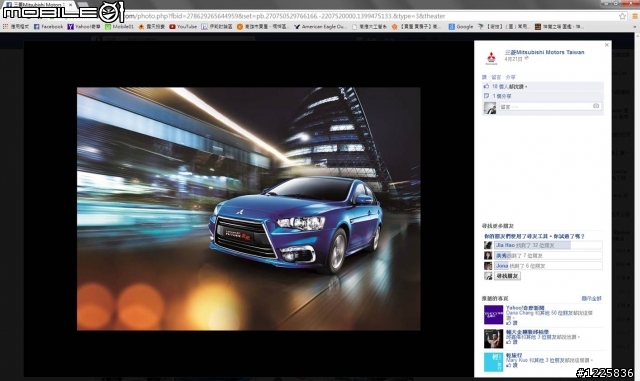The image size is (640, 381).
Task: Click the share icon beside 1 個分享
Action: pyautogui.click(x=486, y=96)
